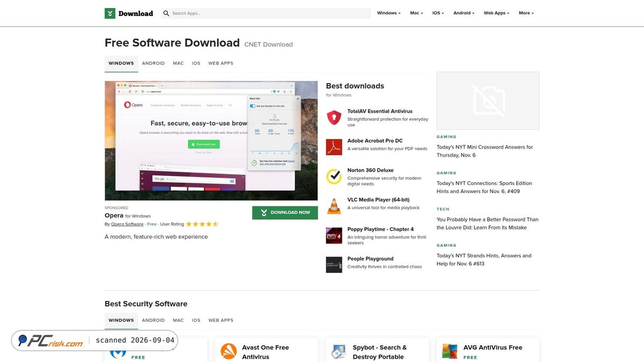Open the Web Apps dropdown in the header
Screen dimensions: 644x362
(496, 13)
